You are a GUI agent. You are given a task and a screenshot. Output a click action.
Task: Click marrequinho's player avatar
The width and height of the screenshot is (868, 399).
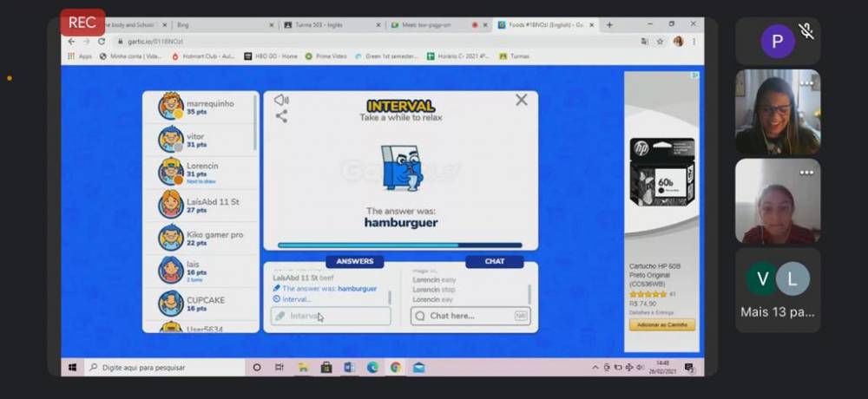click(x=171, y=107)
